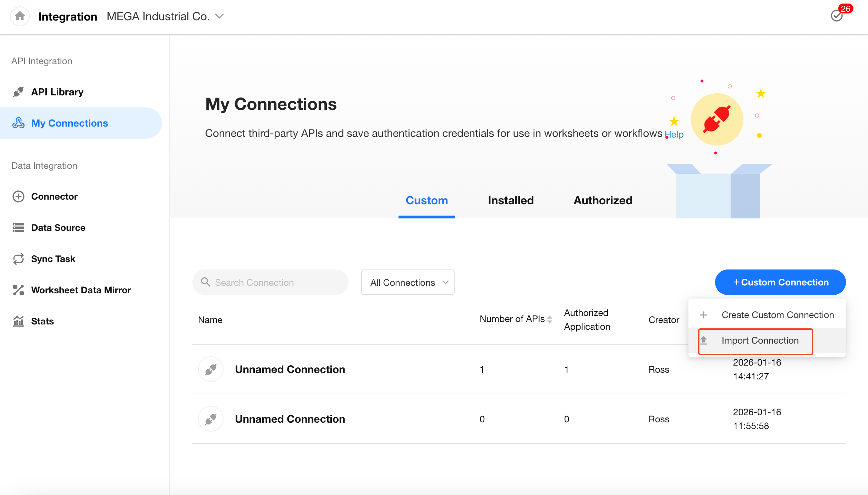Expand the MEGA Industrial Co. organization dropdown

[x=220, y=16]
